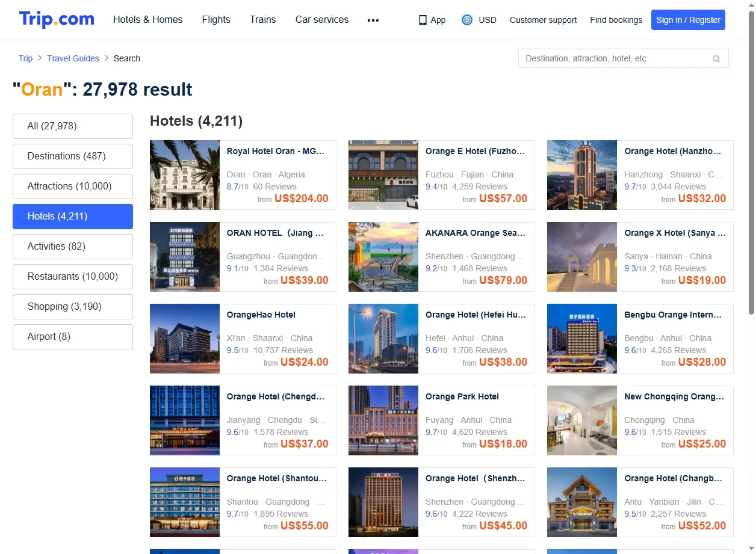Viewport: 756px width, 554px height.
Task: Click the 4,259 Reviews text
Action: (x=480, y=186)
